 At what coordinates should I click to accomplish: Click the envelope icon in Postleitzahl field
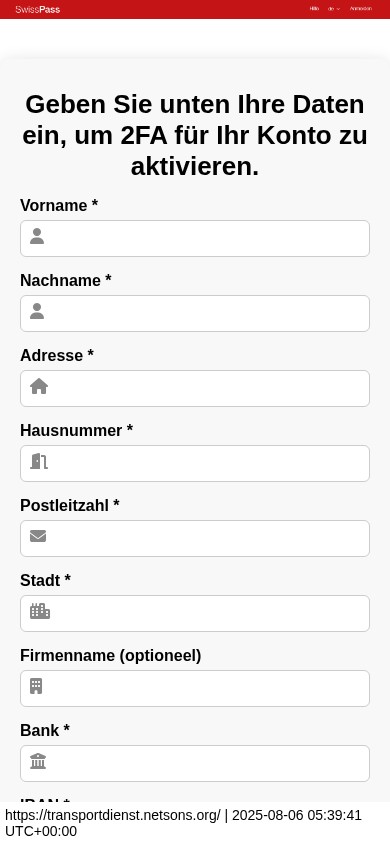point(38,536)
